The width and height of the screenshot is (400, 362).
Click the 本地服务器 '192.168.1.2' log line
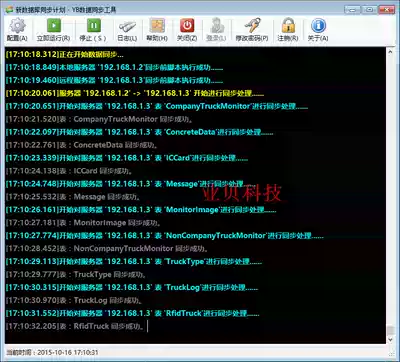click(x=114, y=67)
